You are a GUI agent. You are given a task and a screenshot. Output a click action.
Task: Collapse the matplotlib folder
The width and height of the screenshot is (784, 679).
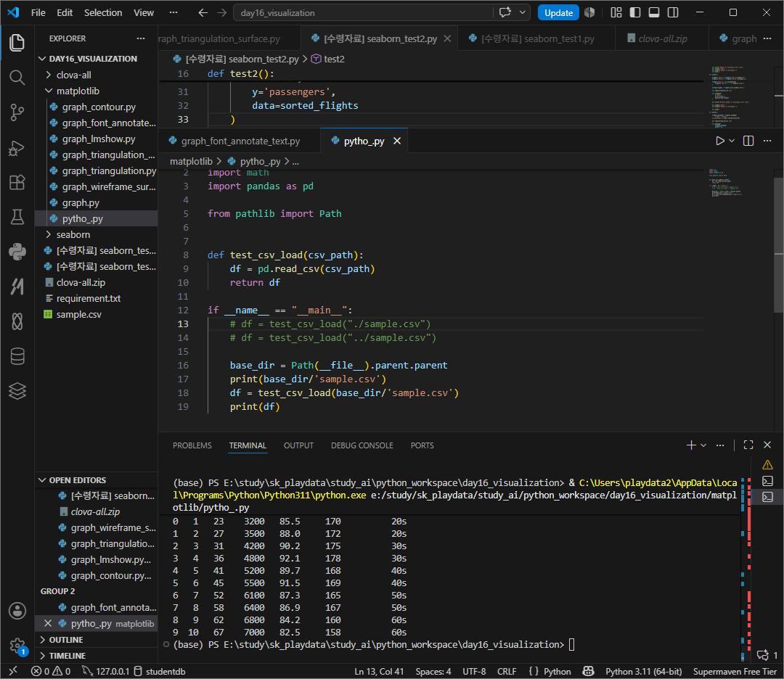point(78,91)
